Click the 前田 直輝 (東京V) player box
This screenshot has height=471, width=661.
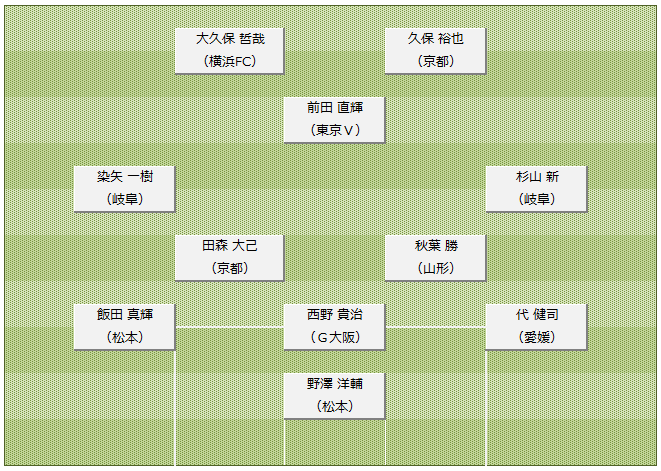(334, 120)
